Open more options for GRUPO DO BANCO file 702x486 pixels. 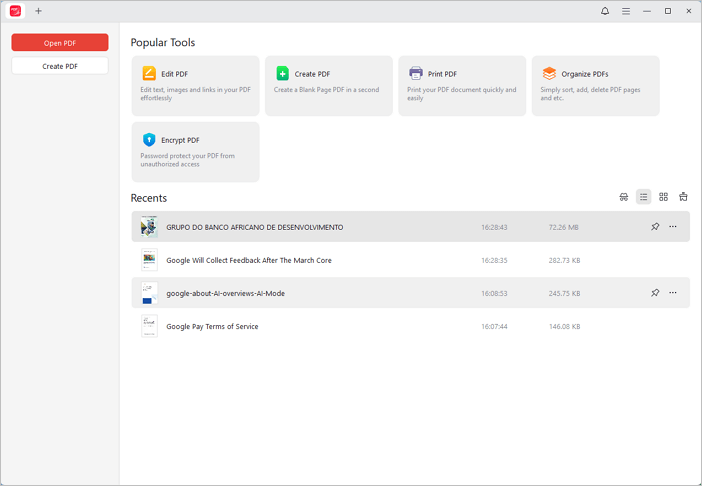pyautogui.click(x=673, y=227)
